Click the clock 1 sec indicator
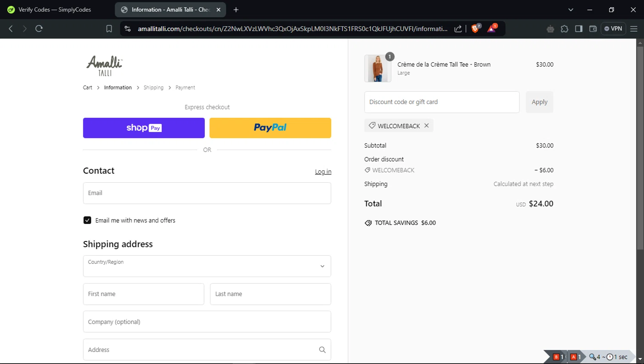Viewport: 644px width, 364px height. (x=617, y=357)
